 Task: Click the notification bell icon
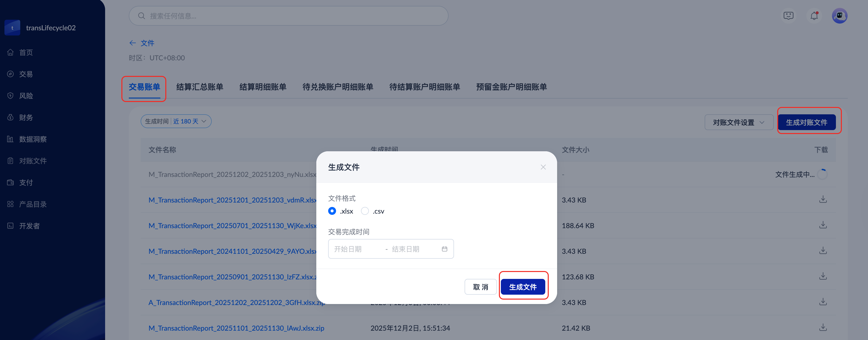[x=814, y=16]
